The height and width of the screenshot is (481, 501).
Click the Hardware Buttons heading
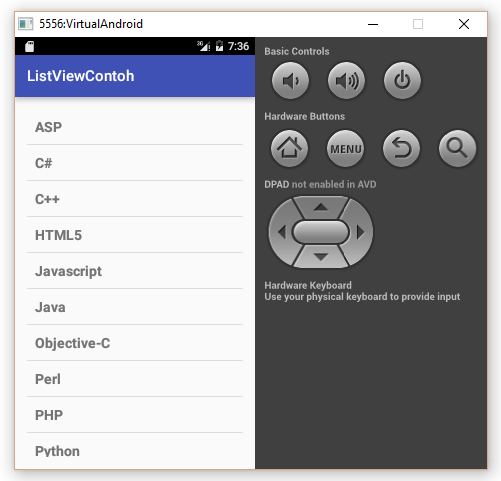[x=304, y=116]
